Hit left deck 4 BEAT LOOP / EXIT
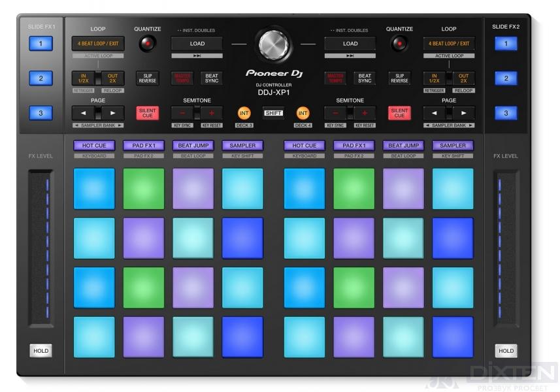This screenshot has height=392, width=560. [x=98, y=44]
